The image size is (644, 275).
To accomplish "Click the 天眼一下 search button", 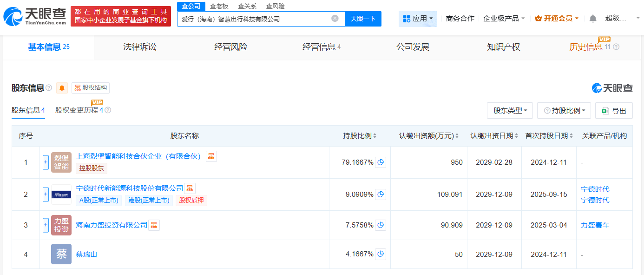I will pyautogui.click(x=363, y=19).
